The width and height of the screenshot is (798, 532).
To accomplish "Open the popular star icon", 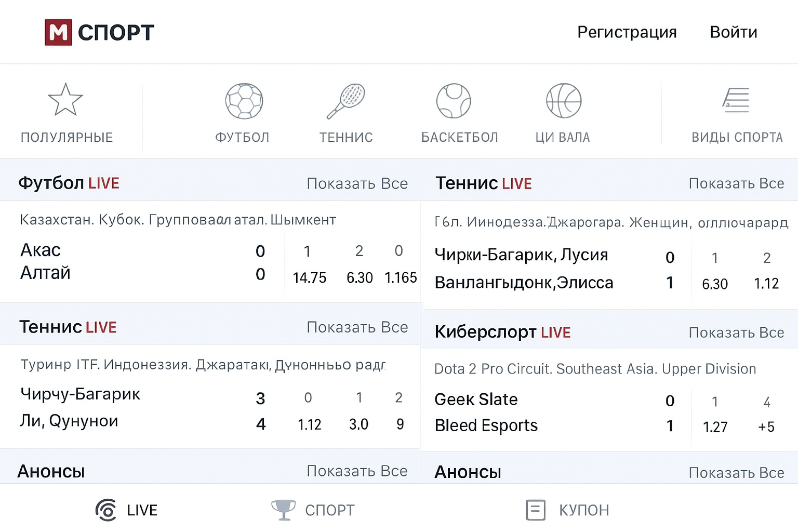I will point(65,100).
